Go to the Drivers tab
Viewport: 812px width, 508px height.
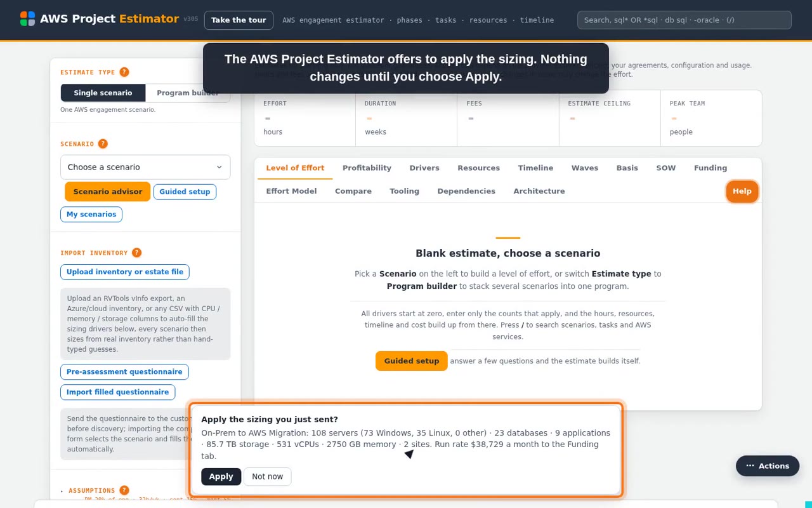424,168
